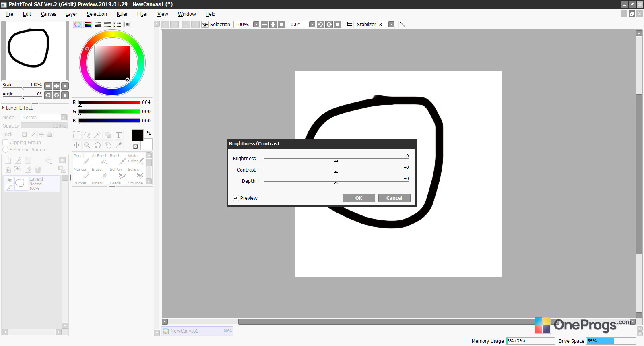Viewport: 644px width, 346px height.
Task: Toggle the gray scale slider panel
Action: click(x=97, y=25)
